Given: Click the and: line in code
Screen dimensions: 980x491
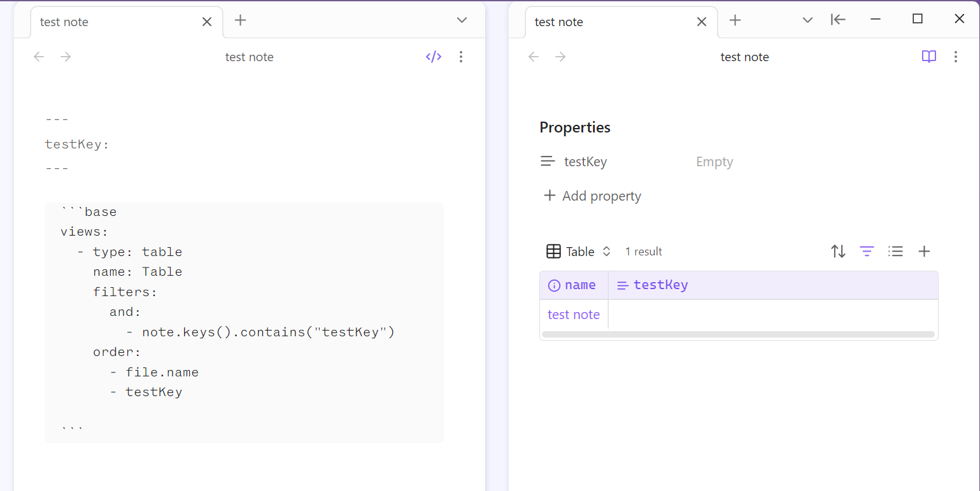Looking at the screenshot, I should tap(125, 312).
